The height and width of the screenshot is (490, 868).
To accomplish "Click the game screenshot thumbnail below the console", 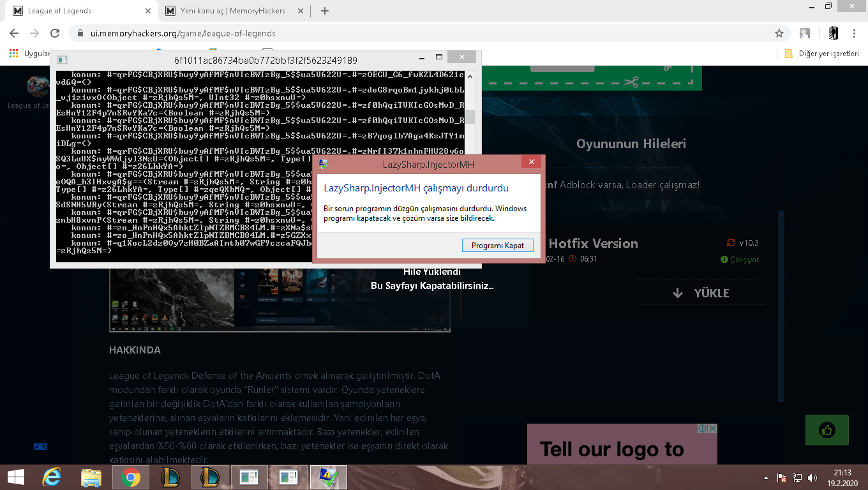I will 280,300.
